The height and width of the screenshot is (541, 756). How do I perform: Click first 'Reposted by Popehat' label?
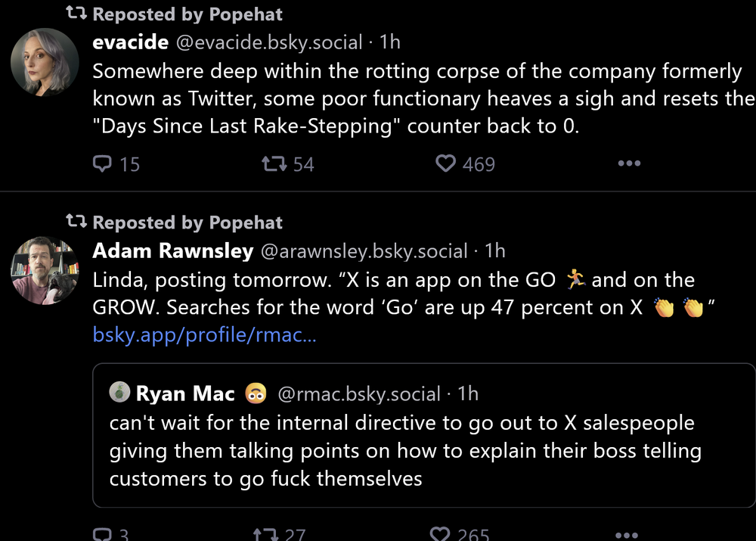click(187, 14)
